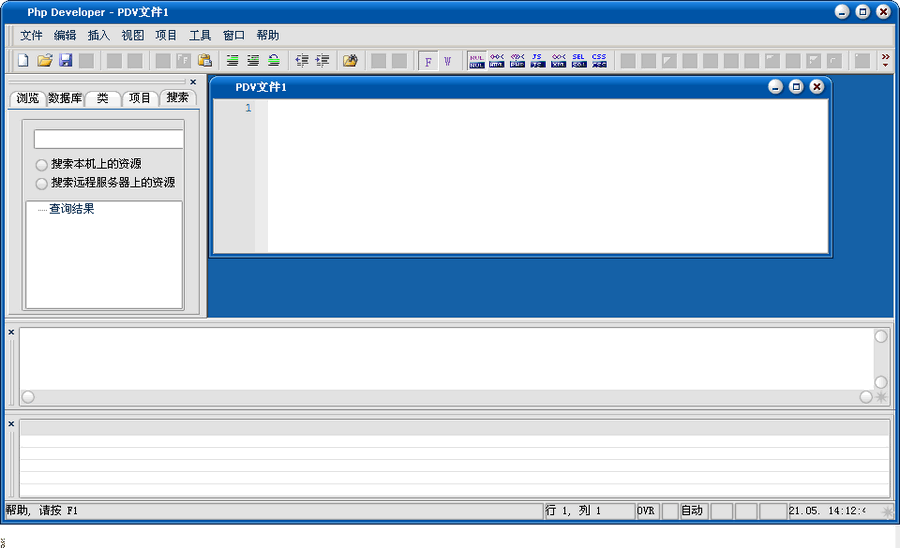Create a new file with the blank page icon

click(23, 60)
